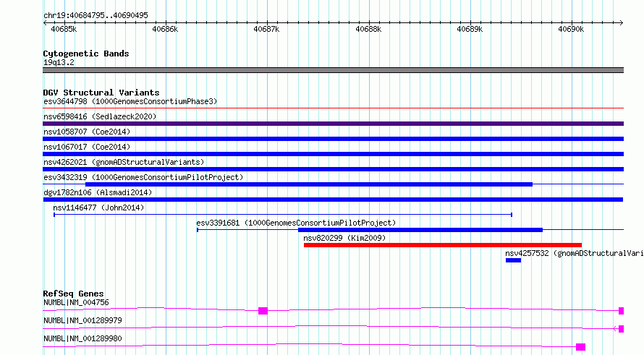Click the small nsv4257532 blue bar

coord(514,260)
